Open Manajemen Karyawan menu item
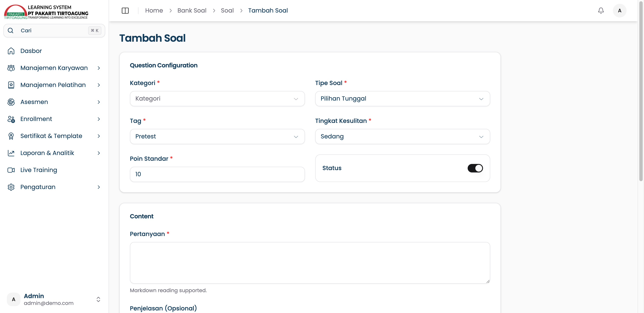The height and width of the screenshot is (313, 644). click(54, 68)
